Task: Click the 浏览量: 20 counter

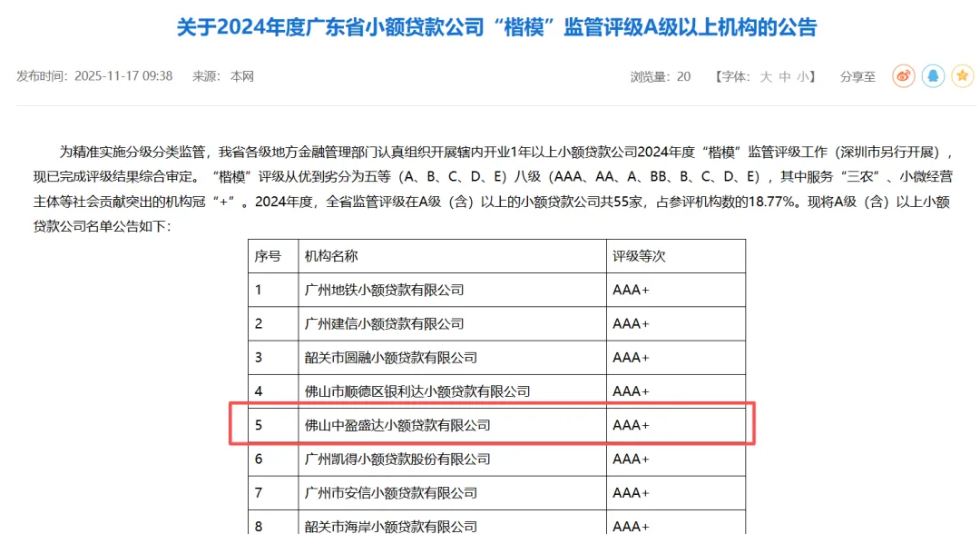Action: (660, 77)
